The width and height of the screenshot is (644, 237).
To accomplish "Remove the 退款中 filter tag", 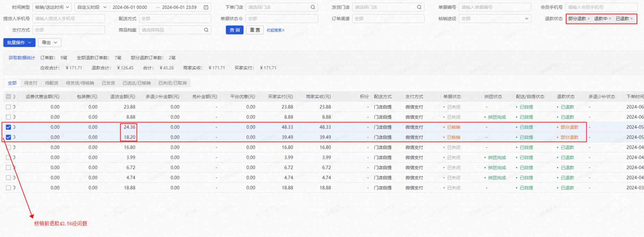I will [x=610, y=19].
